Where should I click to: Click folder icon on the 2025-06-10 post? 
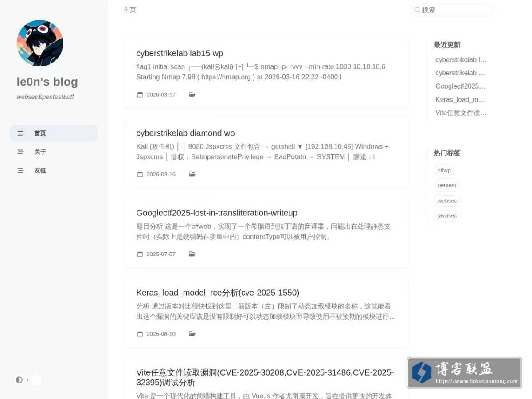coord(192,334)
